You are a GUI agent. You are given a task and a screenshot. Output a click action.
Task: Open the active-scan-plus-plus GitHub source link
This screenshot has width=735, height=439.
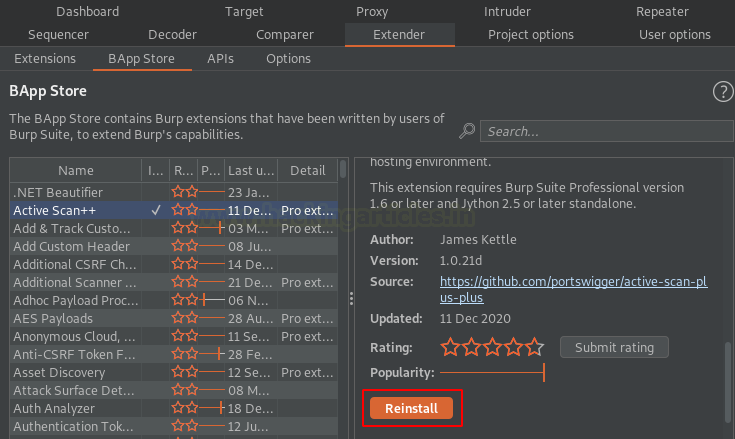tap(573, 289)
